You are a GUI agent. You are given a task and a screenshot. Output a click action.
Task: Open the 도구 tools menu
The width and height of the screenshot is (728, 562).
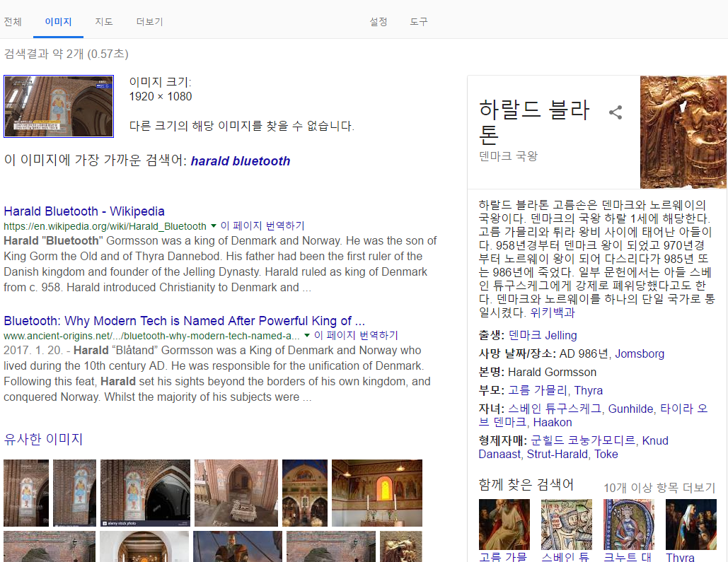coord(419,22)
